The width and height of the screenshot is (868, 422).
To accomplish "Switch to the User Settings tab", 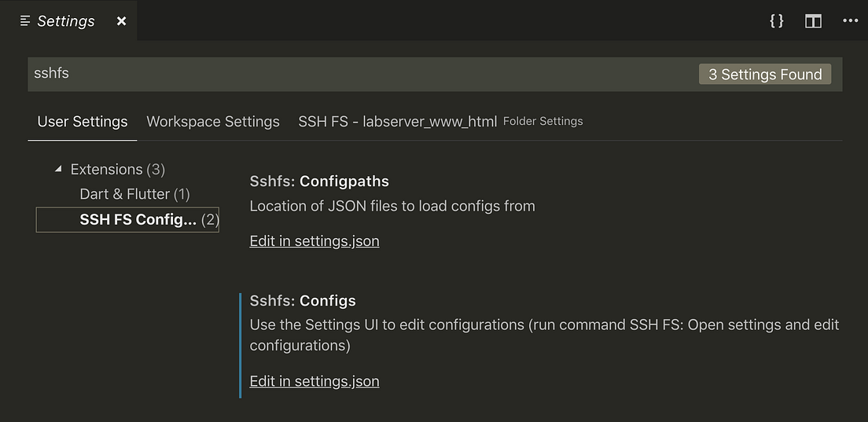I will point(83,122).
